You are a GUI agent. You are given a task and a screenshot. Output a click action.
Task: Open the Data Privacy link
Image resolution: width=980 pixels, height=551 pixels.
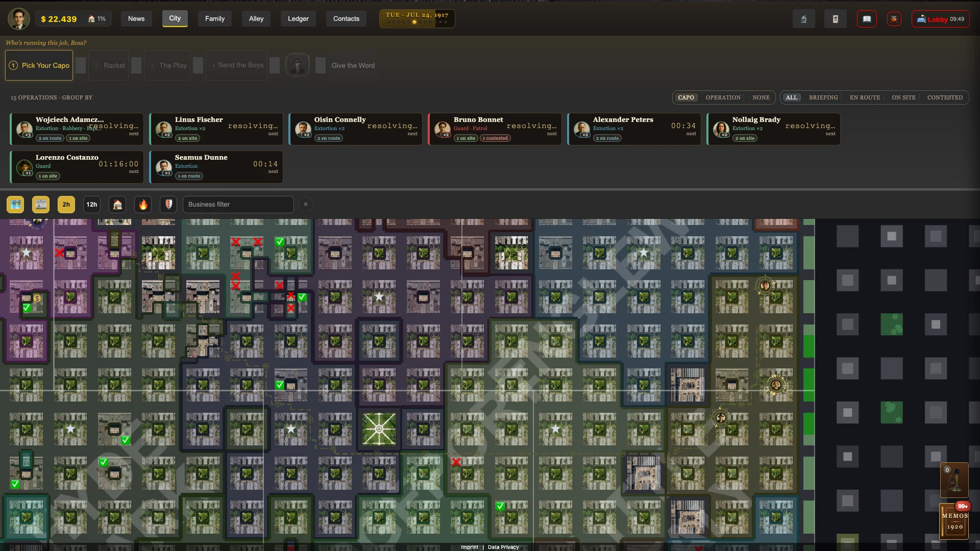(x=503, y=547)
